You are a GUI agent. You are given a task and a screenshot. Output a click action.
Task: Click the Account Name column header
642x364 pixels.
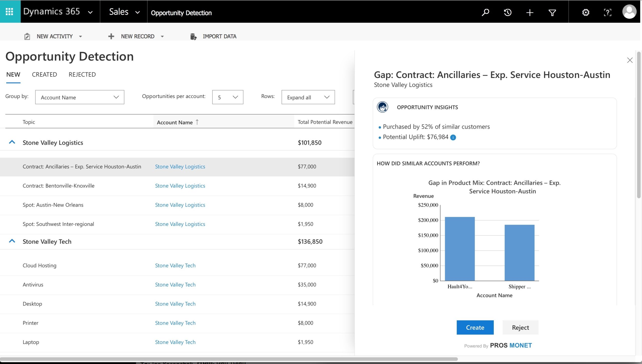pyautogui.click(x=175, y=122)
